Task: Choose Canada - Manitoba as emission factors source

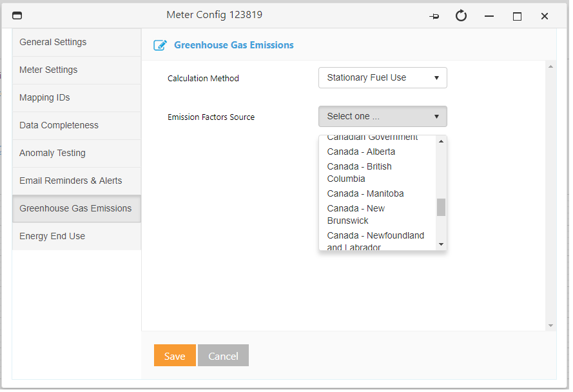Action: [365, 193]
